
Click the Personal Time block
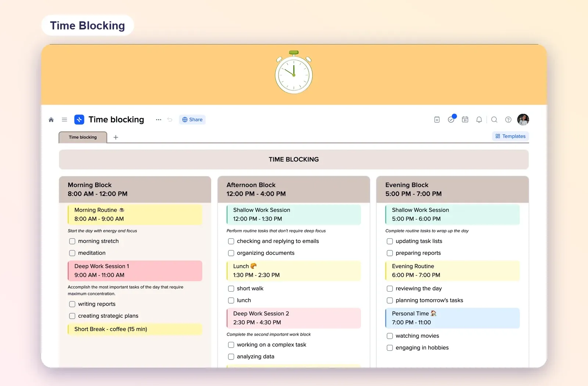[x=452, y=318]
